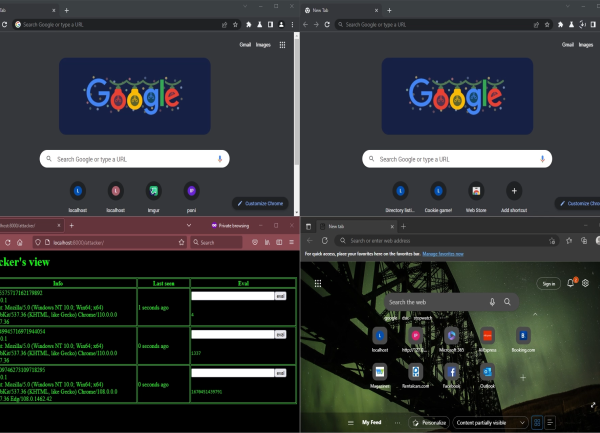The image size is (600, 433).
Task: Reload the Firefox attacker page
Action: 8,243
